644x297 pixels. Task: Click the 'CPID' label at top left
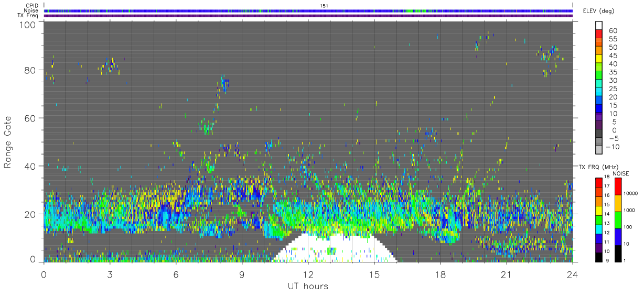pyautogui.click(x=32, y=5)
